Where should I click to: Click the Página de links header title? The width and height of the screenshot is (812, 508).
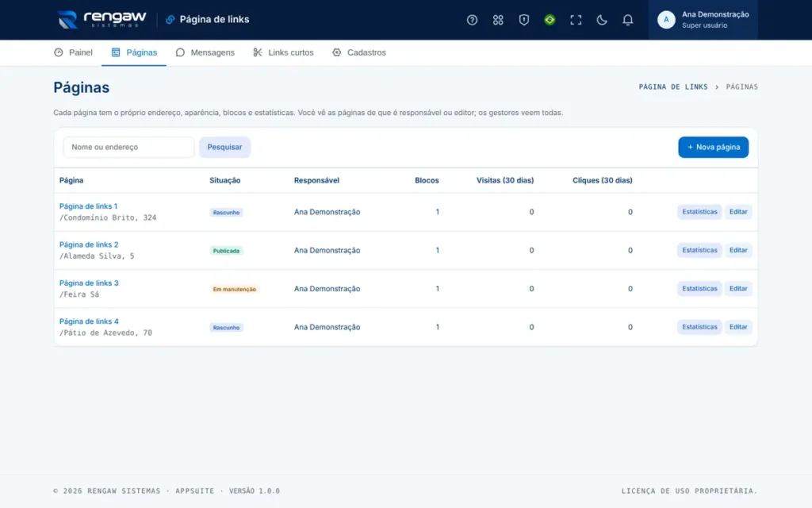(x=214, y=20)
